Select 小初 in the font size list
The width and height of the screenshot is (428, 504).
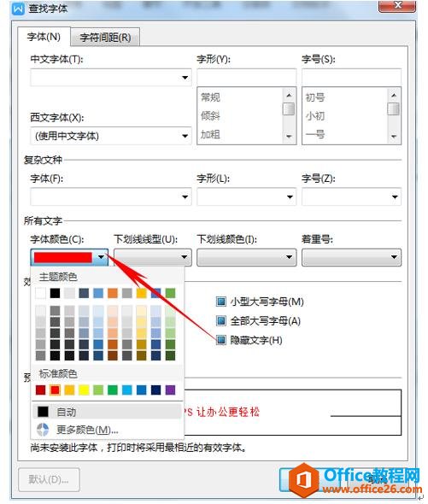[x=315, y=115]
